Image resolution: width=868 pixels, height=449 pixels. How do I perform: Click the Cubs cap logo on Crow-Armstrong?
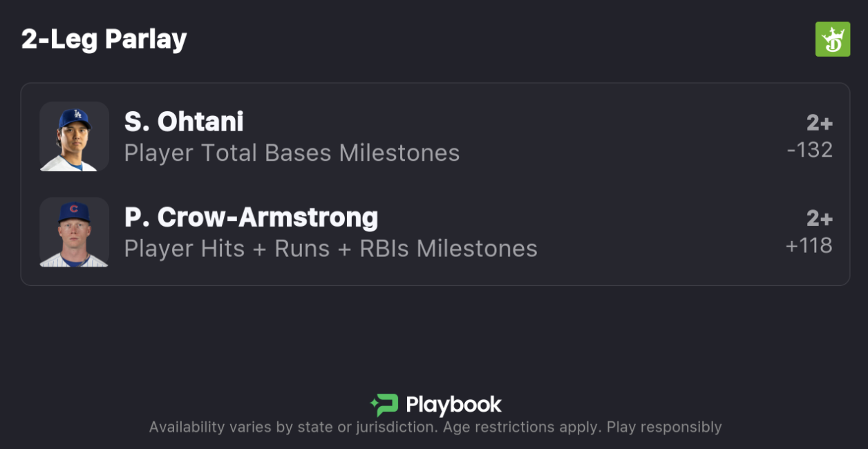[74, 209]
